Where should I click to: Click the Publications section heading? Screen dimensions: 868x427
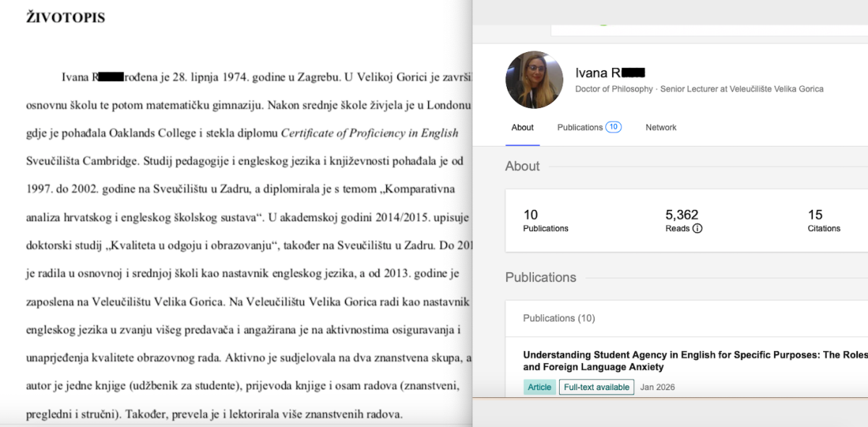(x=540, y=278)
